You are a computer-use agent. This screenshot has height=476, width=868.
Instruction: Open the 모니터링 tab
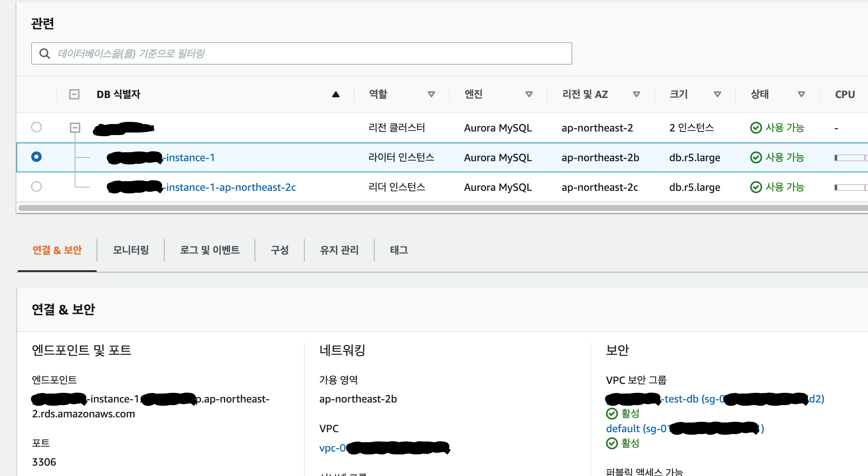tap(131, 250)
